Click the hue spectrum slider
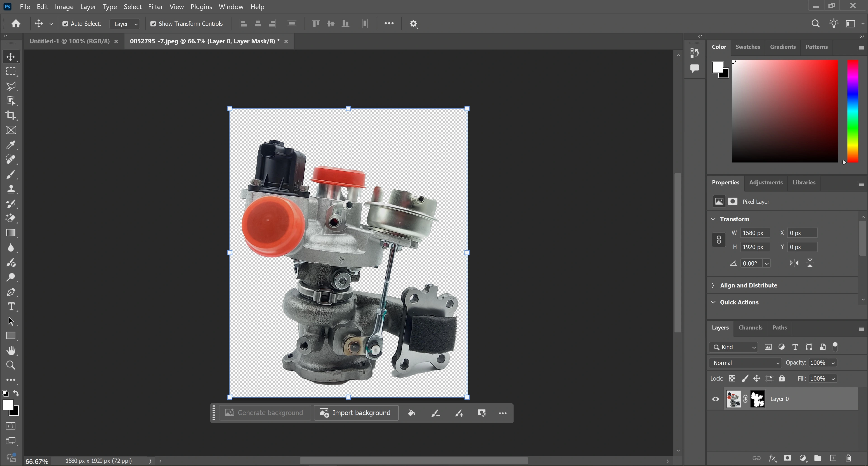The width and height of the screenshot is (868, 466). coord(853,112)
